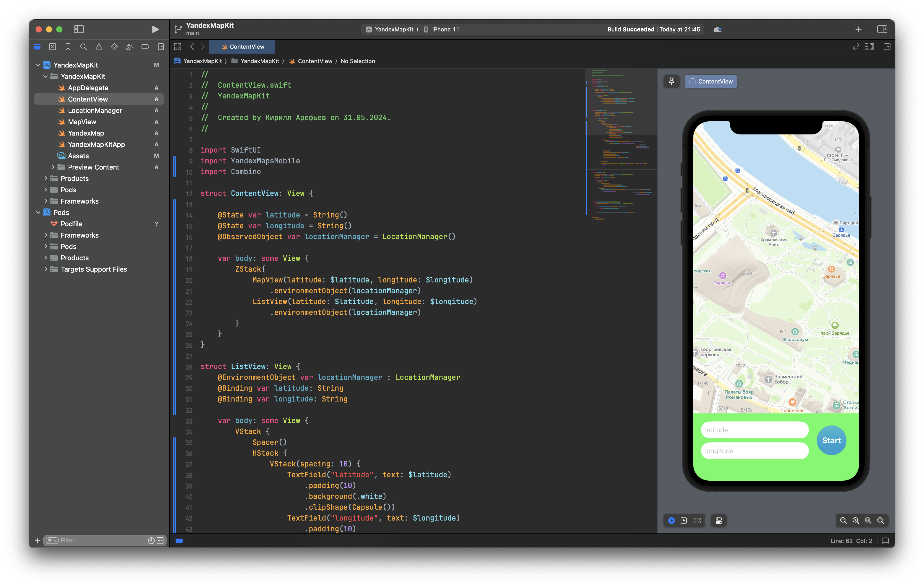Pin the canvas preview

coord(672,81)
